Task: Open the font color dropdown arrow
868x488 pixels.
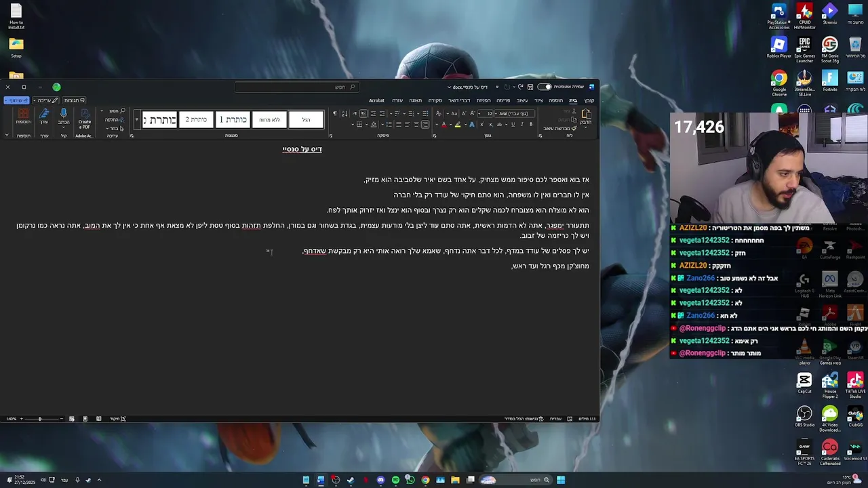Action: click(437, 125)
